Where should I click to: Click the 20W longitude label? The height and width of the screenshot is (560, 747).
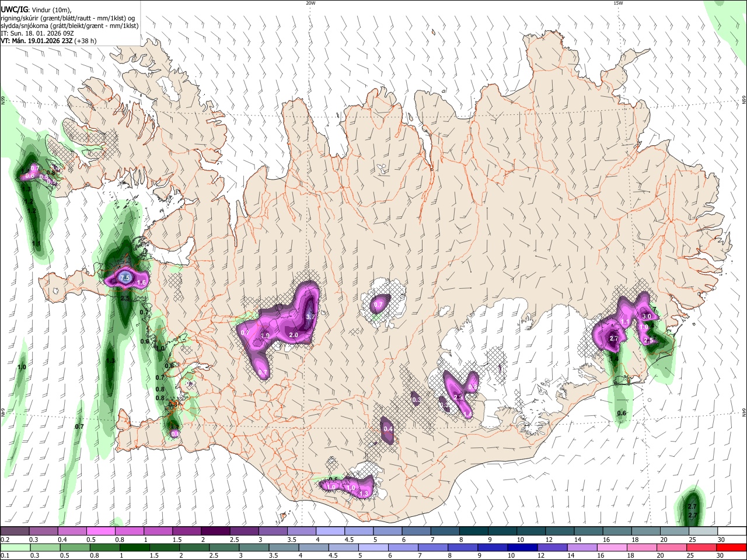(310, 3)
